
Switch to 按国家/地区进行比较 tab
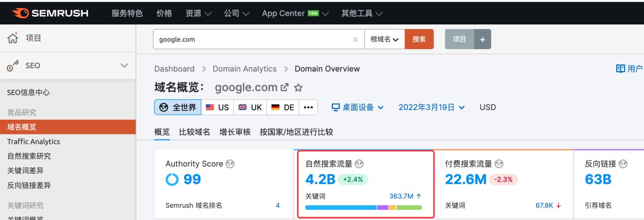point(296,132)
